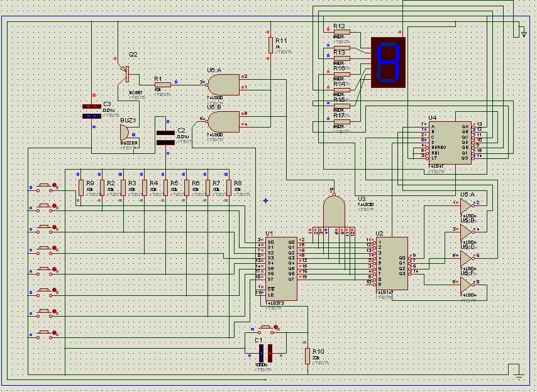Select display resistor R12
Viewport: 537px width, 392px height.
pyautogui.click(x=341, y=32)
